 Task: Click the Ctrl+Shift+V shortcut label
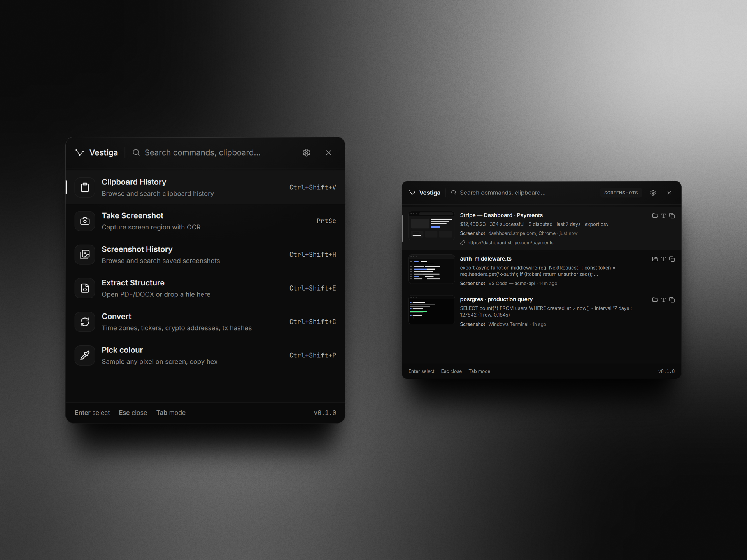[x=312, y=187]
